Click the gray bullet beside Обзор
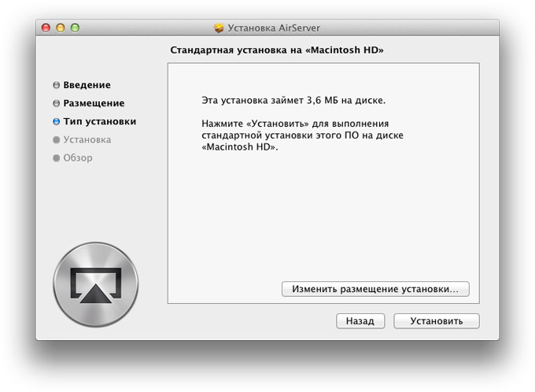The height and width of the screenshot is (392, 535). [x=57, y=157]
